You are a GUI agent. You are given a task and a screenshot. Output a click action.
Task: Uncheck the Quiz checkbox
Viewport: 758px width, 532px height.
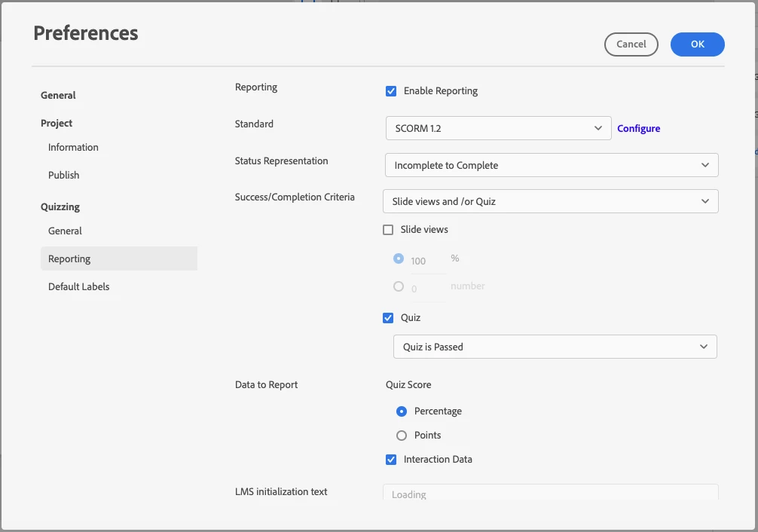[389, 318]
